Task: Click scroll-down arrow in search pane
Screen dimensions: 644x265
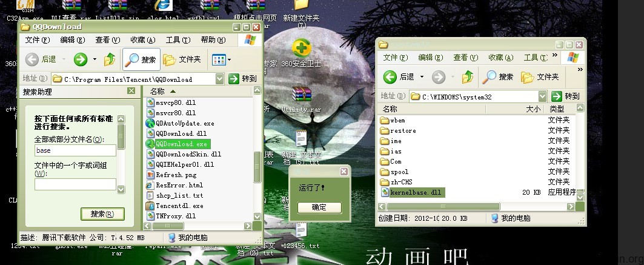Action: click(121, 189)
